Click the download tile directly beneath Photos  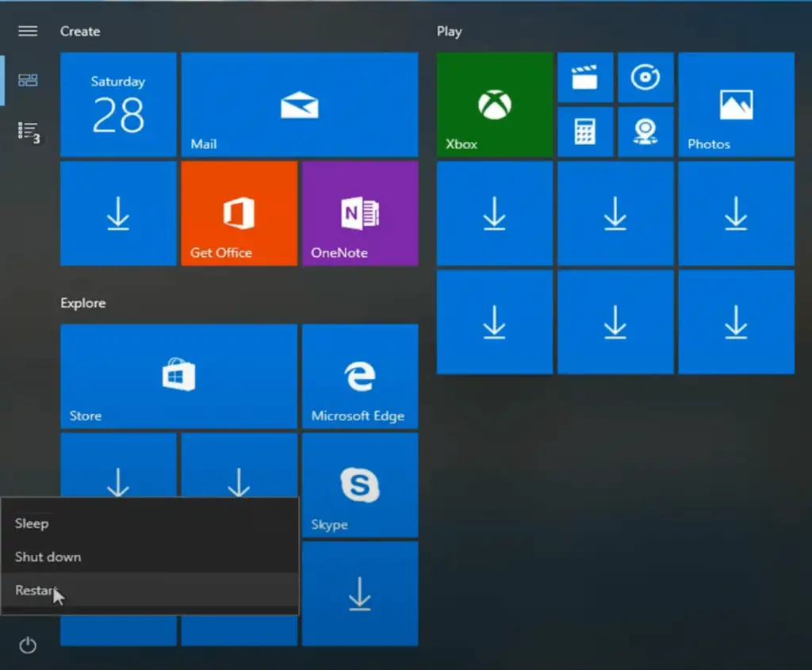pos(736,213)
